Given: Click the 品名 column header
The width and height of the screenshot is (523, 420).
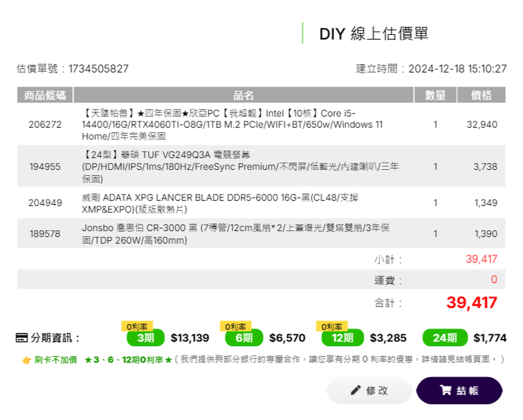Looking at the screenshot, I should pyautogui.click(x=243, y=95).
